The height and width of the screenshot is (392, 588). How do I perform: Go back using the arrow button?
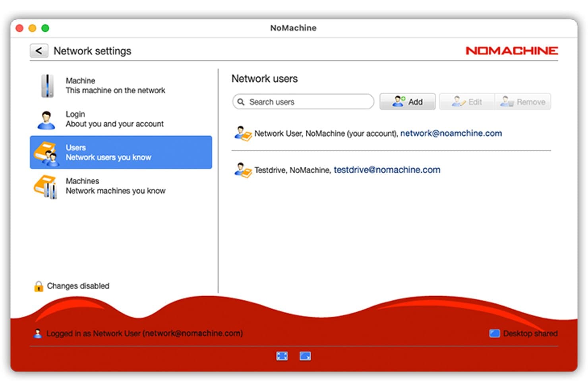coord(39,51)
